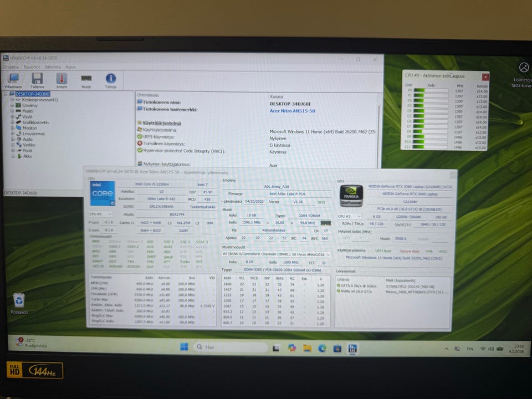Click the E8 core clock bar
The image size is (532, 399).
[x=431, y=132]
